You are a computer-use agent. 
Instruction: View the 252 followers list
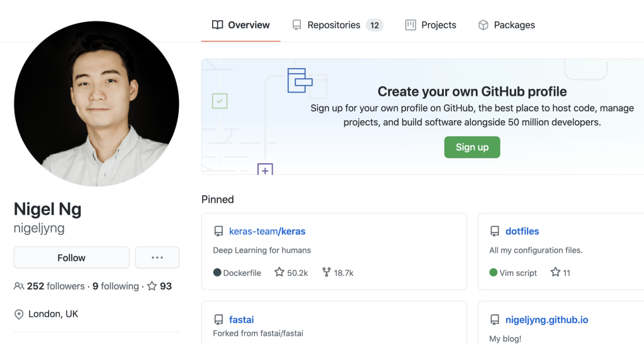click(55, 286)
